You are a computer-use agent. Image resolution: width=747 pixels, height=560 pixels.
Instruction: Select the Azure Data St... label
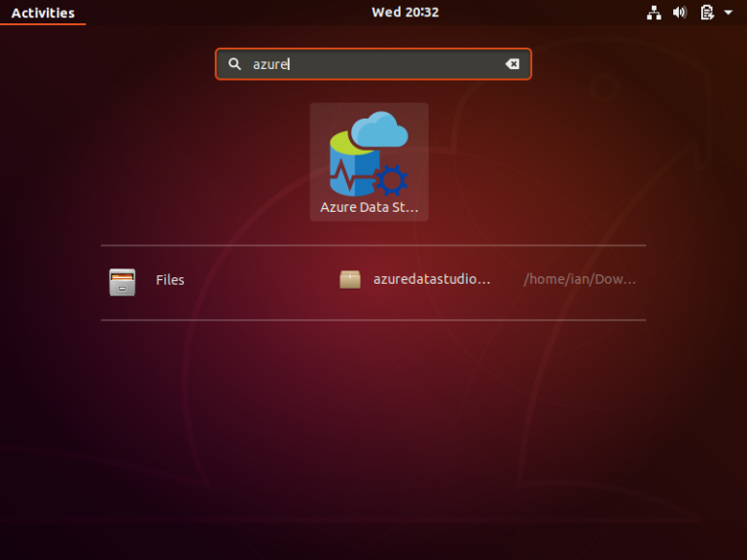[x=370, y=208]
